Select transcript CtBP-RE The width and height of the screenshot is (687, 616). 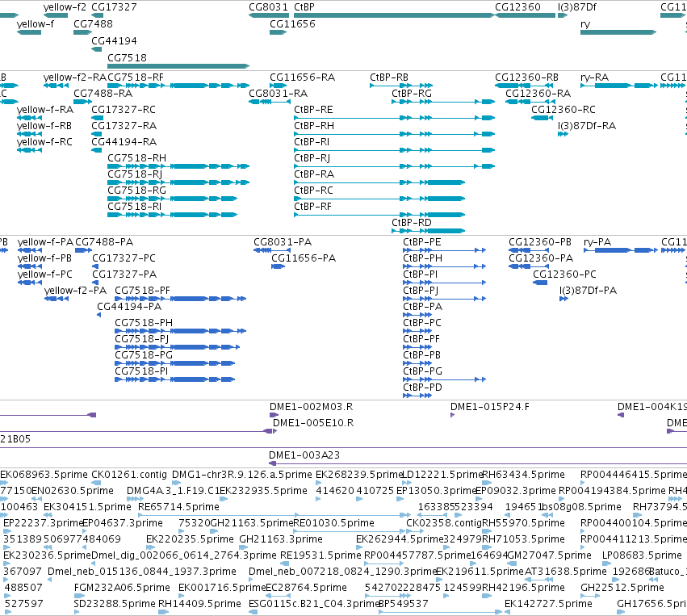(313, 110)
